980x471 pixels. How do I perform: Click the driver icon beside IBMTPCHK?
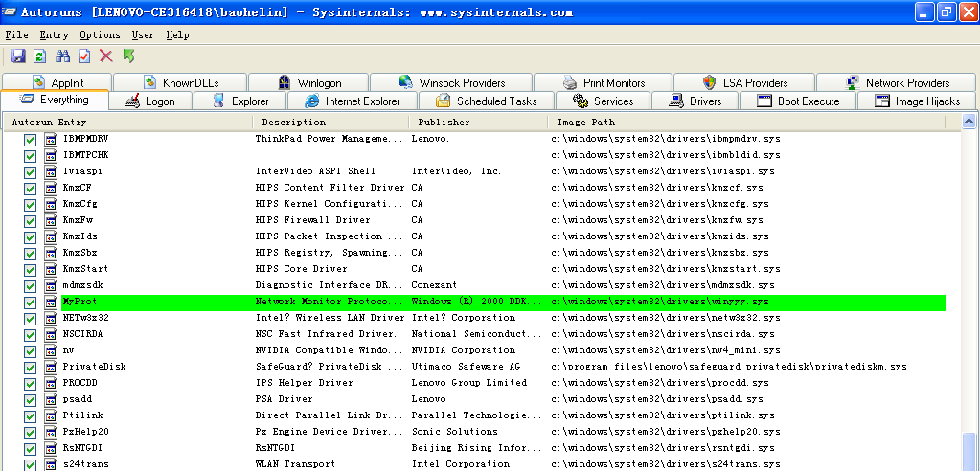tap(51, 155)
